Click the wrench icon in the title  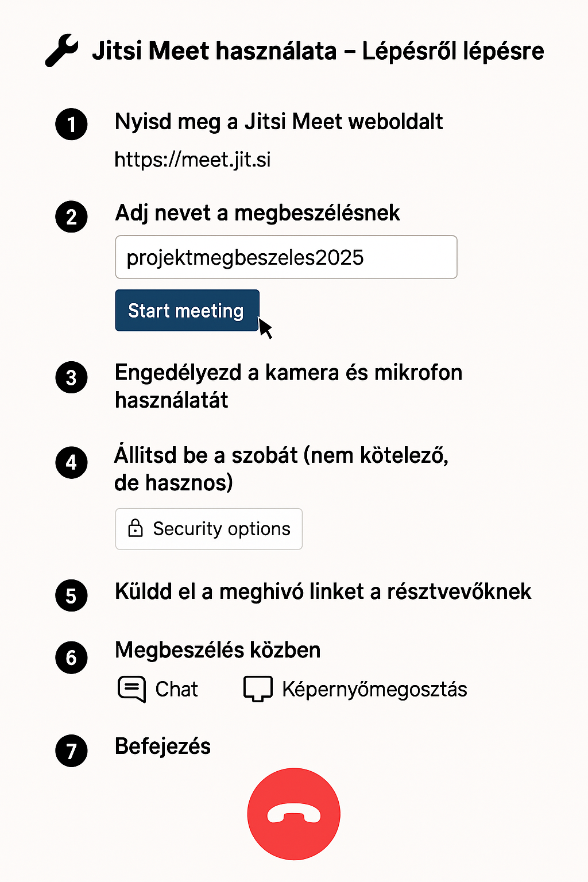pos(61,51)
